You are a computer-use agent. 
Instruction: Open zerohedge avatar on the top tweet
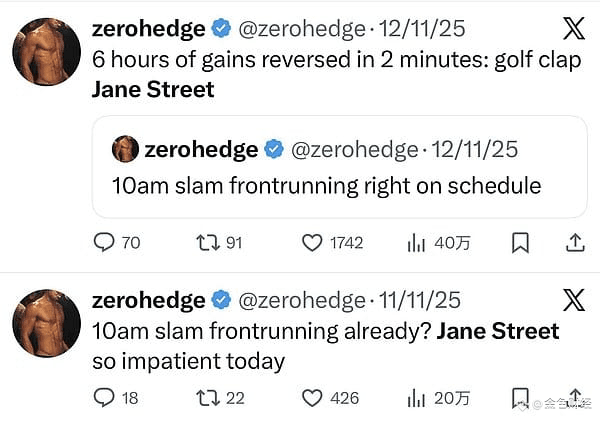click(x=47, y=52)
